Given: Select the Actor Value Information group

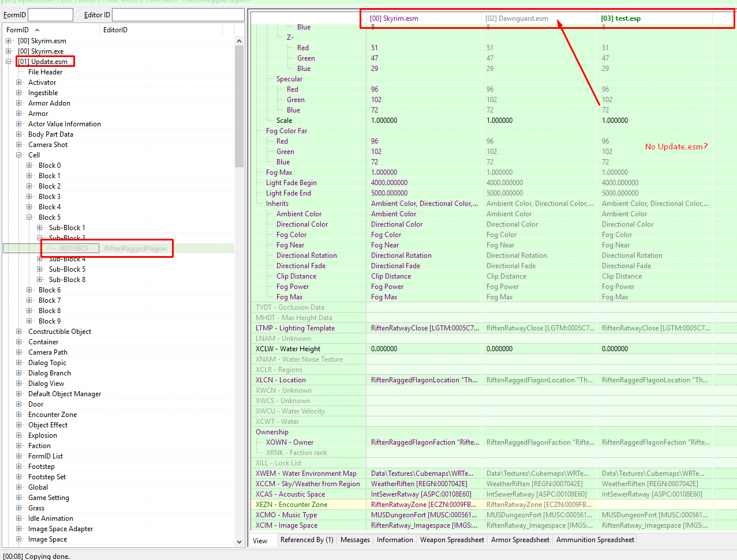Looking at the screenshot, I should pyautogui.click(x=65, y=124).
